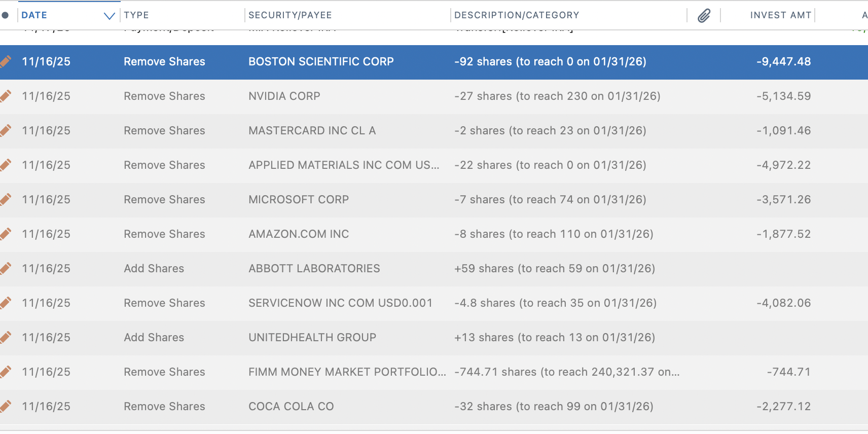The width and height of the screenshot is (868, 434).
Task: Click pencil icon on UnitedHealth Group row
Action: coord(6,338)
